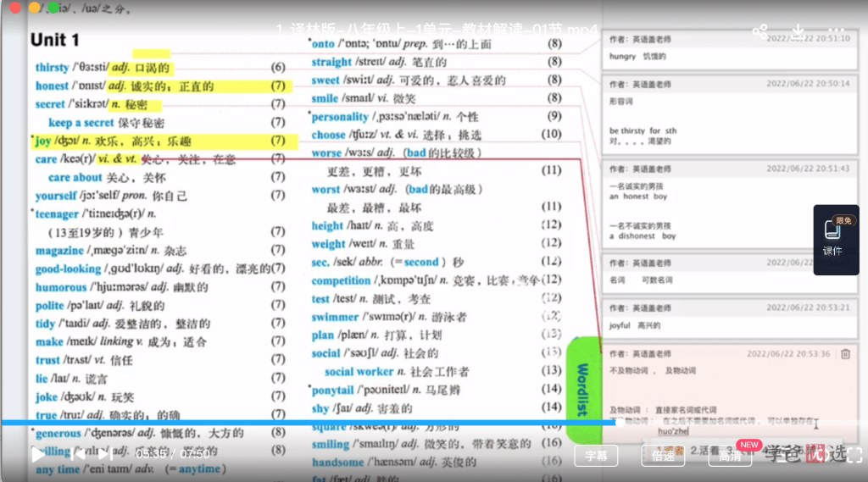
Task: Click the word 'teenager' in the wordlist
Action: [57, 213]
